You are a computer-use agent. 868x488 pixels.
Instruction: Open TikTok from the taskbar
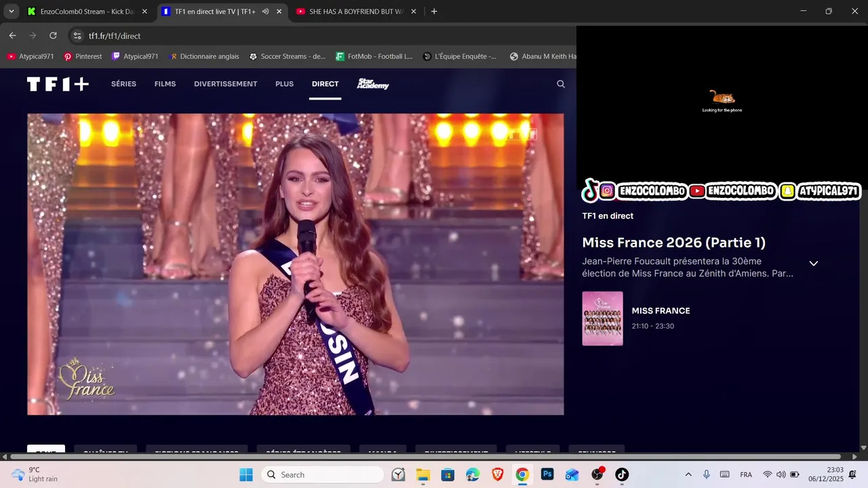tap(622, 474)
